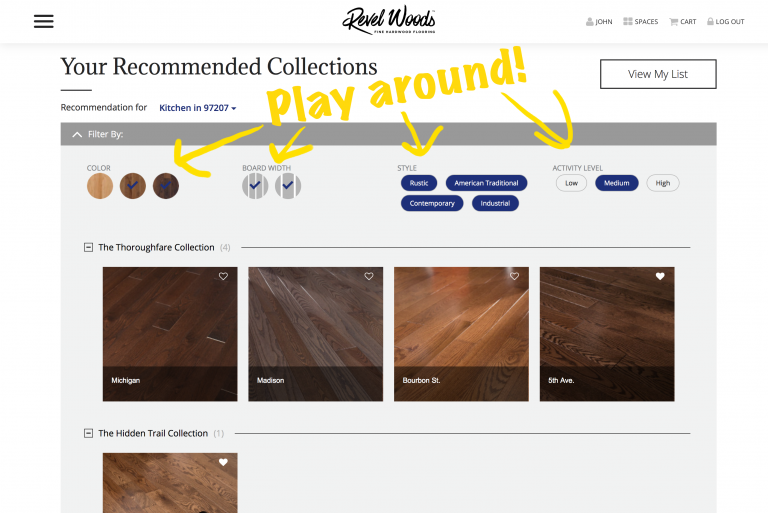Favorite the Madison flooring heart icon
This screenshot has width=768, height=513.
tap(369, 276)
